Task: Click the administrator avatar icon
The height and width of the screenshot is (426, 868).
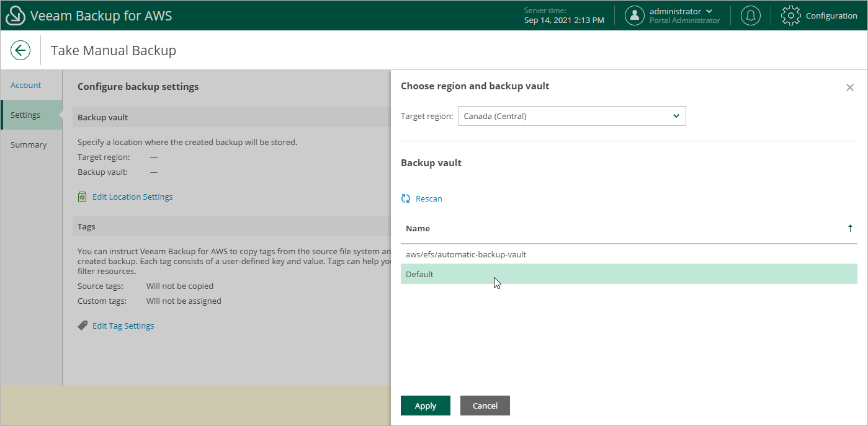Action: pos(635,16)
